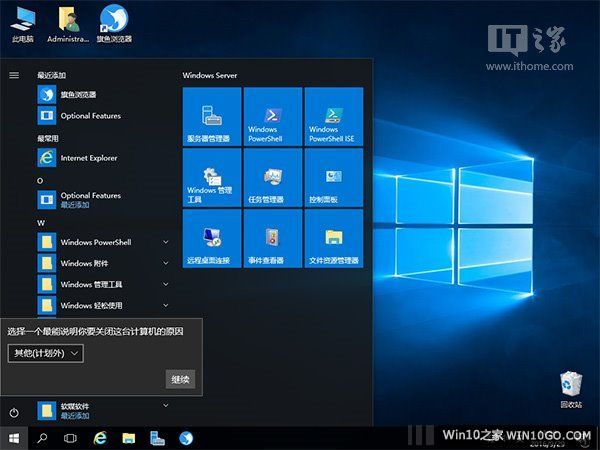Launch the Windows PowerShell tile
600x450 pixels.
tap(273, 116)
